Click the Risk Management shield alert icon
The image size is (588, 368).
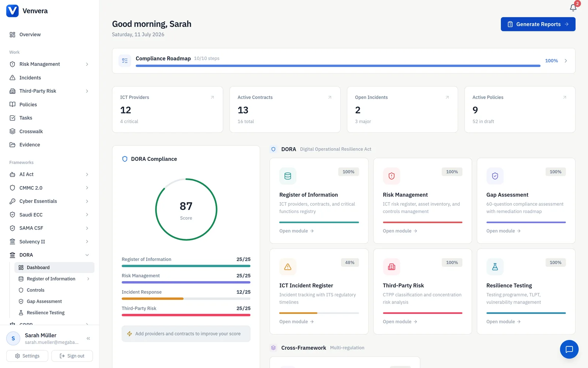[391, 176]
